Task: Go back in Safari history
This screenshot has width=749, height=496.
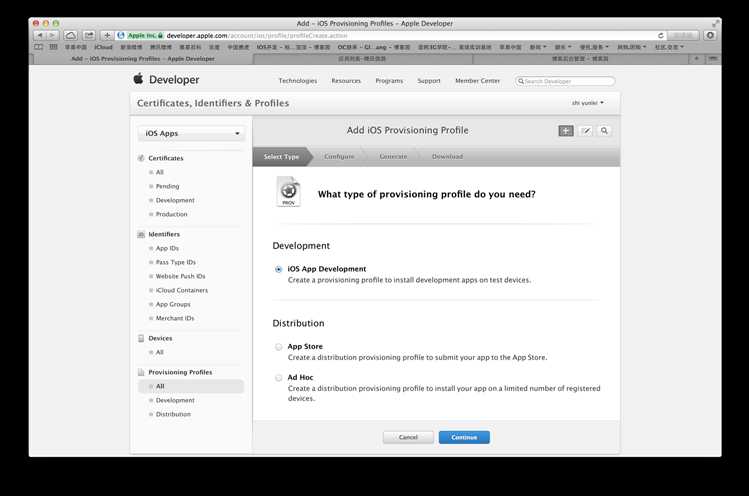Action: pyautogui.click(x=40, y=35)
